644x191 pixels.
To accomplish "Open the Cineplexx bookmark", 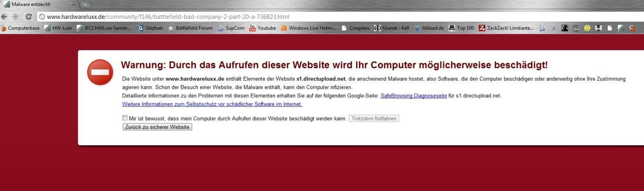I will point(355,28).
